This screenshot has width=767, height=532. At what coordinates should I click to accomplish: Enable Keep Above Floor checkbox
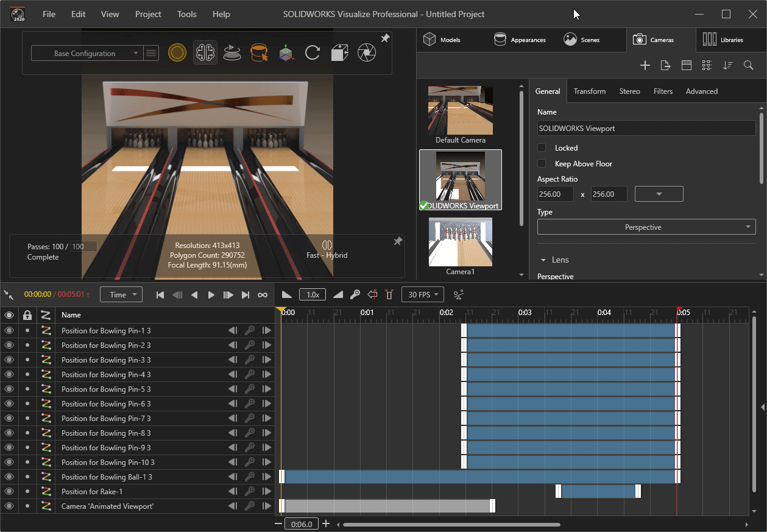coord(542,164)
